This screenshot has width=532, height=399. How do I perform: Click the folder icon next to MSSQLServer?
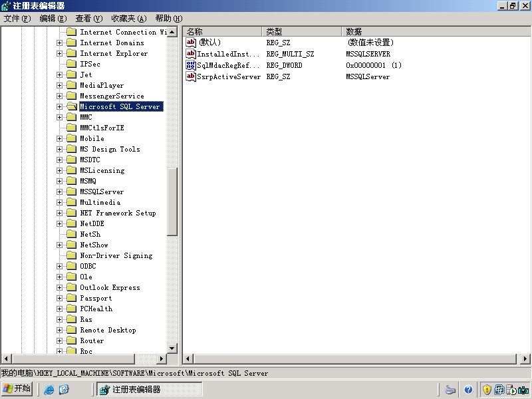[x=72, y=192]
